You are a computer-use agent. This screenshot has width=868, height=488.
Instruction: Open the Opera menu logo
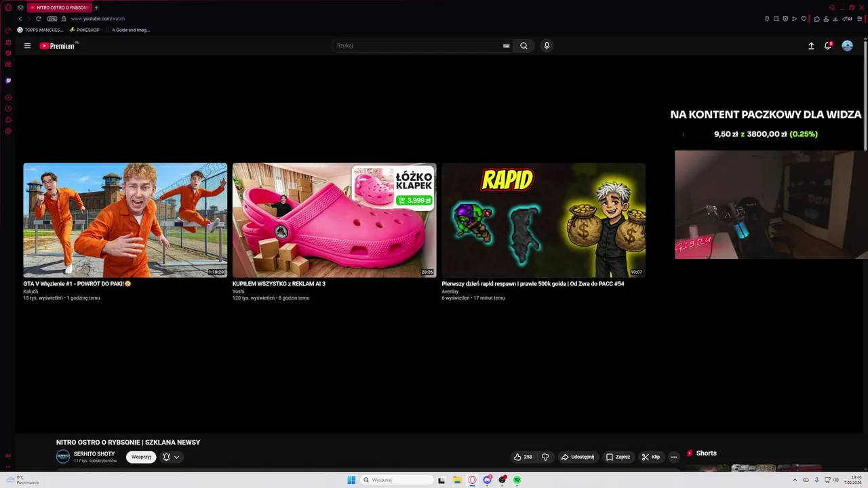8,7
